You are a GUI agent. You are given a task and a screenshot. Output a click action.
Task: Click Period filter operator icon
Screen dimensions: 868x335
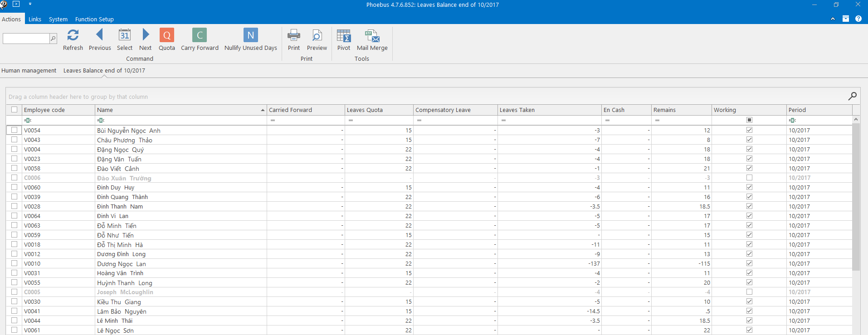pyautogui.click(x=792, y=120)
